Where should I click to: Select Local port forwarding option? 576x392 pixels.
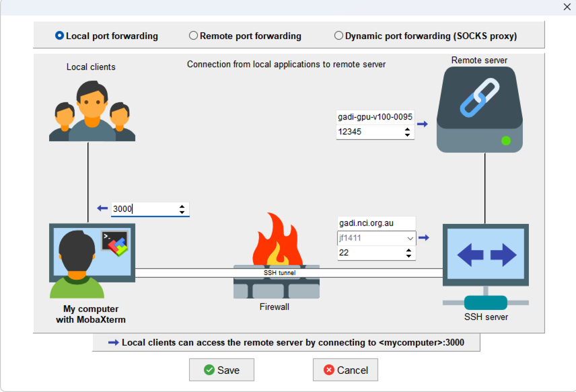pos(60,36)
